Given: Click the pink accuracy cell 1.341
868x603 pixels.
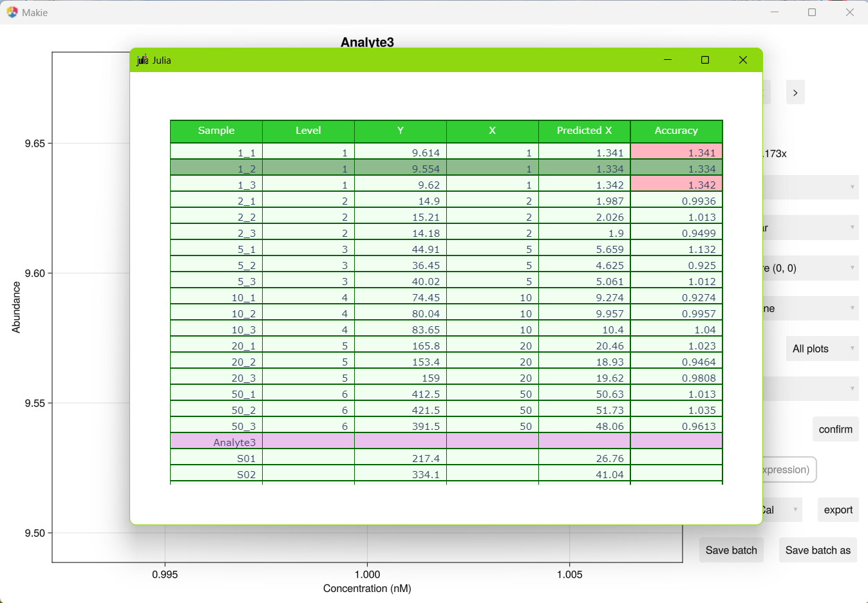Looking at the screenshot, I should pos(676,153).
